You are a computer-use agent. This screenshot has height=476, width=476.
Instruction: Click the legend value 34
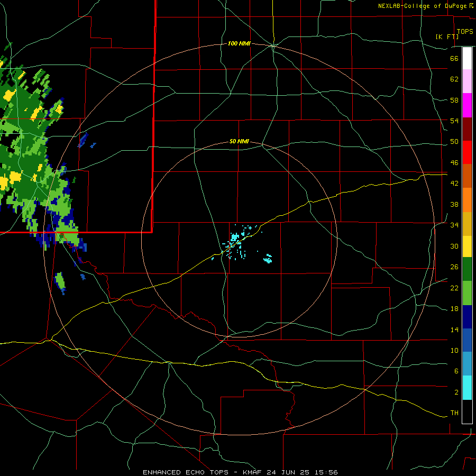pyautogui.click(x=454, y=225)
